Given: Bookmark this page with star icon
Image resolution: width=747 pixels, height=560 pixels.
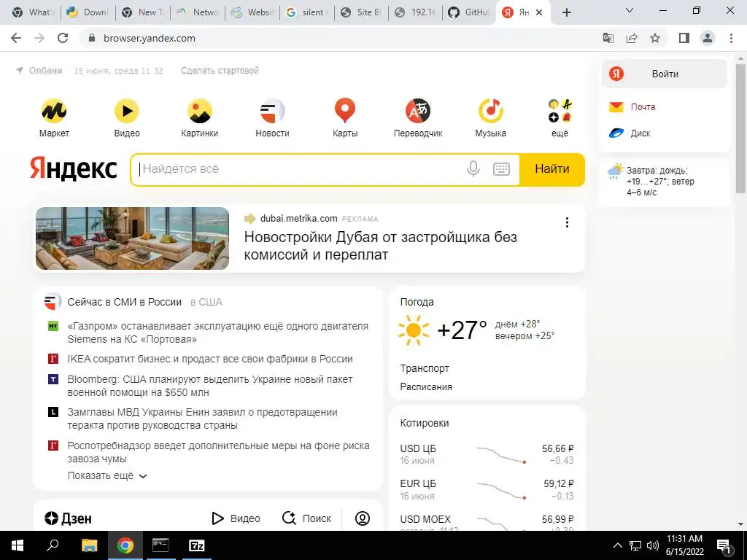Looking at the screenshot, I should click(655, 38).
